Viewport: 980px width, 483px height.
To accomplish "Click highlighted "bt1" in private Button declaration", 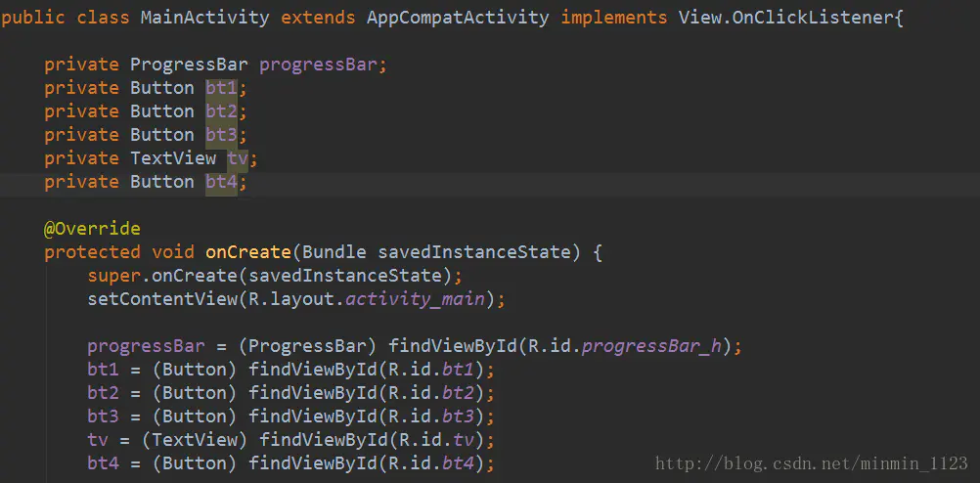I will pos(221,88).
